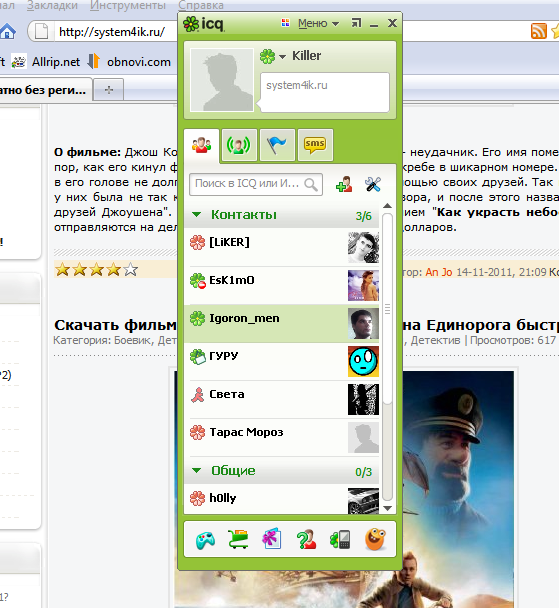The width and height of the screenshot is (559, 608).
Task: Click Igoron_men's online flower icon
Action: point(197,318)
